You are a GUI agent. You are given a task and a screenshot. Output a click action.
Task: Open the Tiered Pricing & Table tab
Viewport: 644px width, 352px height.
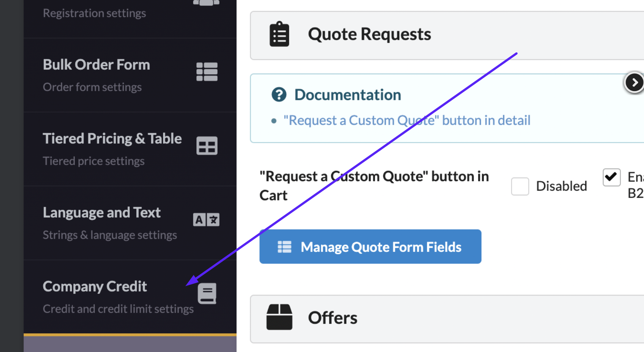[x=130, y=149]
